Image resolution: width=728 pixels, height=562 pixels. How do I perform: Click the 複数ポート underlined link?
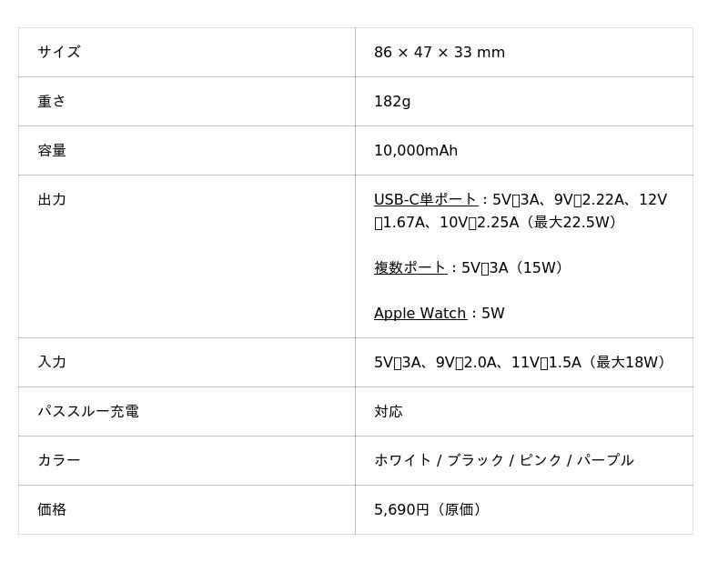pyautogui.click(x=409, y=268)
